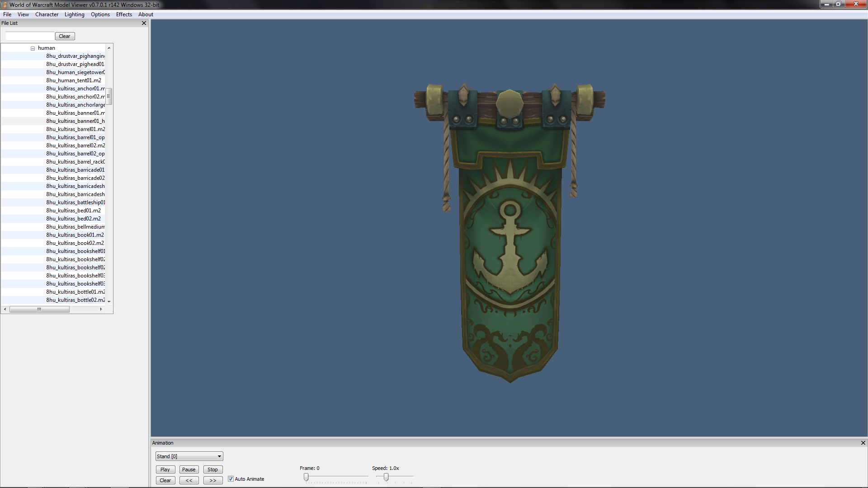The width and height of the screenshot is (868, 488).
Task: Collapse the human folder tree node
Action: [33, 48]
